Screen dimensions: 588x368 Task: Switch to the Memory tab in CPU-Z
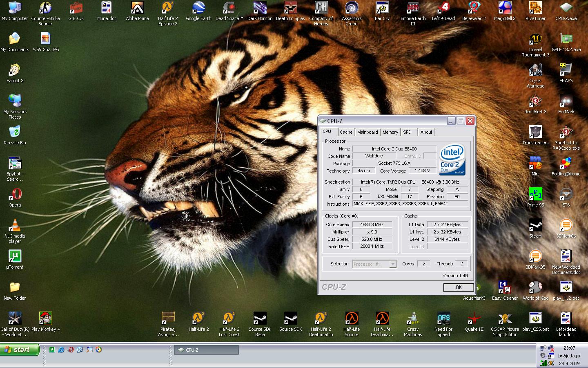[390, 132]
